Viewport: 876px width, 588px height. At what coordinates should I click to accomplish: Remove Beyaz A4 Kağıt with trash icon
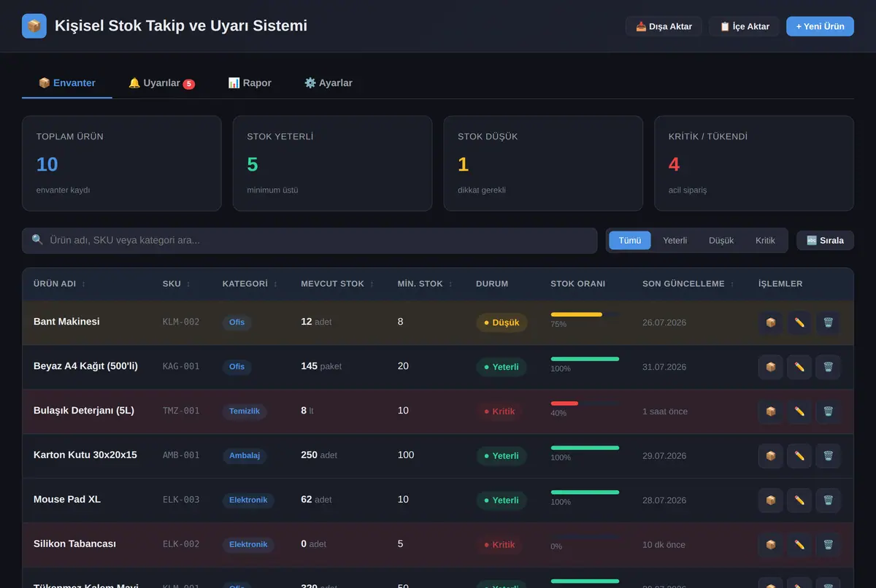tap(828, 367)
